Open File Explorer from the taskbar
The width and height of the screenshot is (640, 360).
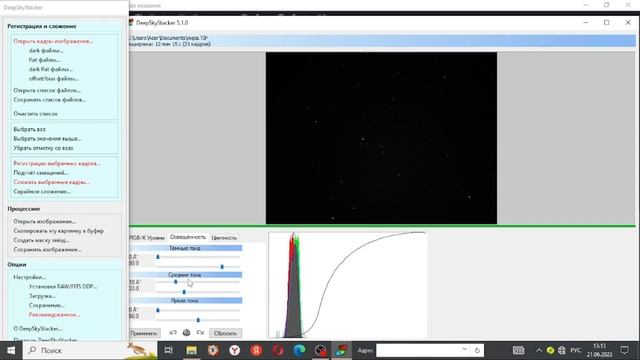point(191,350)
